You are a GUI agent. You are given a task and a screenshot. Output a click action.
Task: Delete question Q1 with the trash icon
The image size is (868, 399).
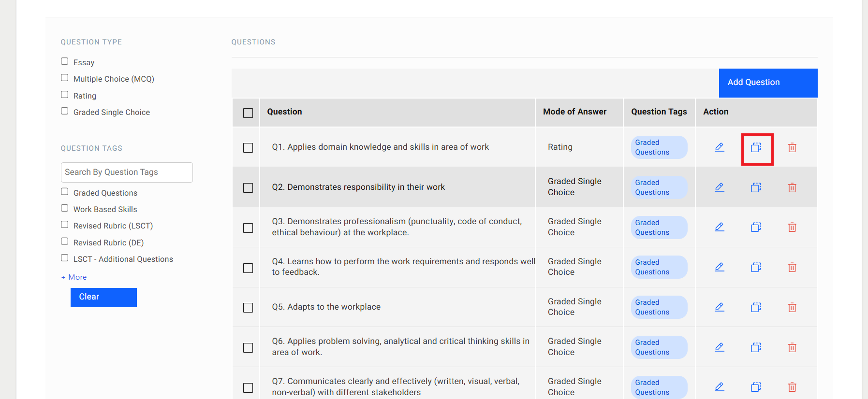pyautogui.click(x=792, y=147)
